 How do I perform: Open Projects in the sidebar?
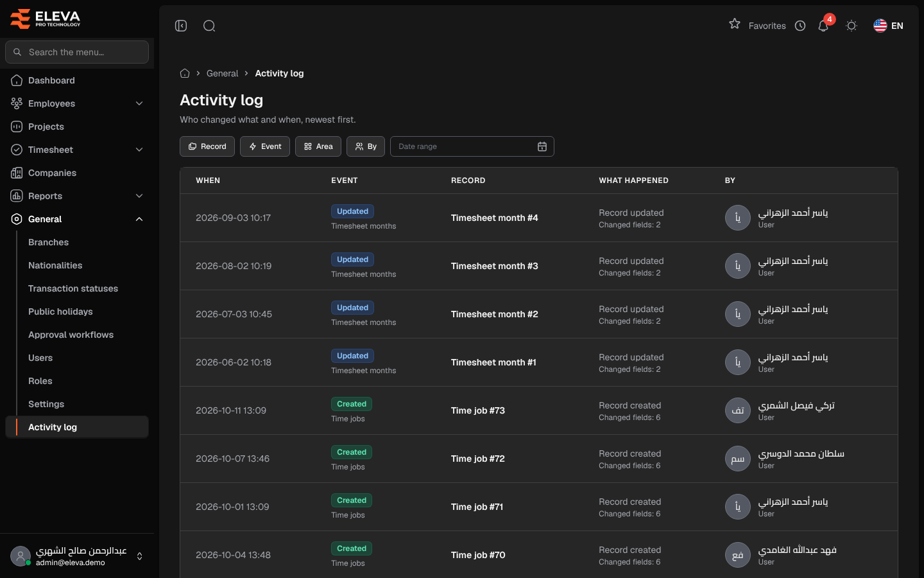click(x=77, y=127)
